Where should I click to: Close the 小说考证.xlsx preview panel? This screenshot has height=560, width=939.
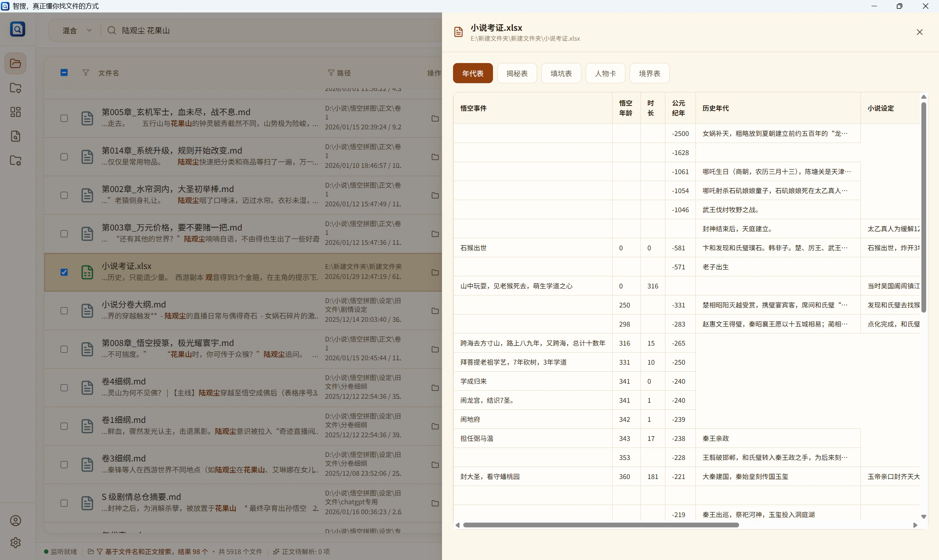pyautogui.click(x=920, y=32)
